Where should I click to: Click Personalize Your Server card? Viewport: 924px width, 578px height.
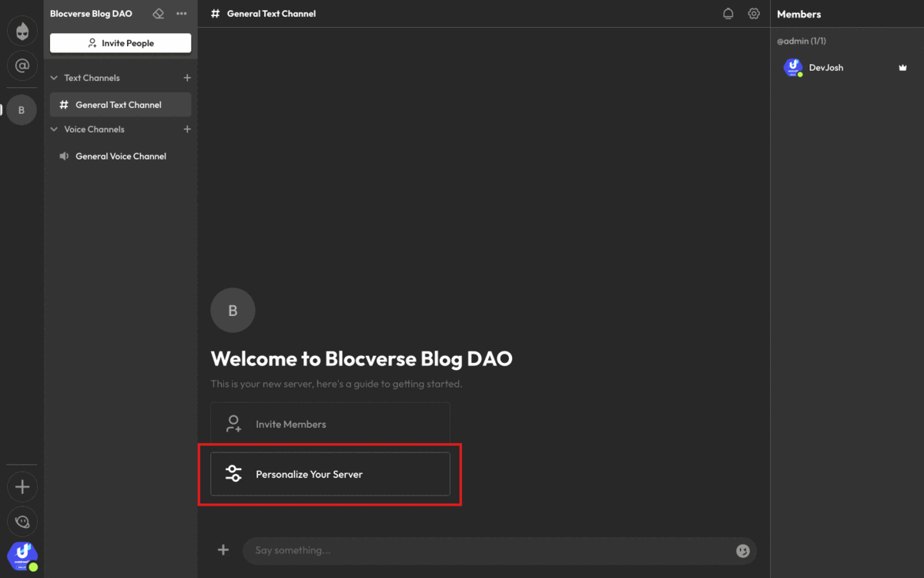[x=330, y=474]
